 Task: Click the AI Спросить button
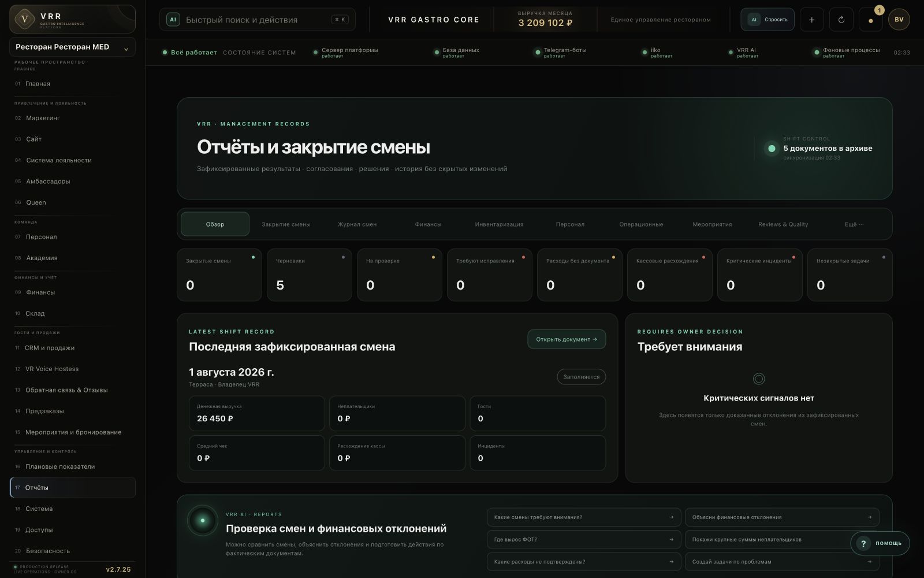pos(767,20)
